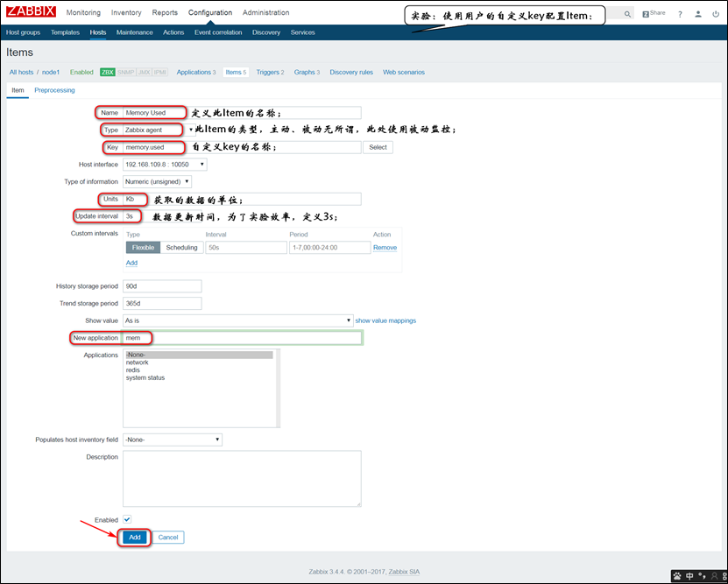Open the Inventory menu

[x=126, y=12]
